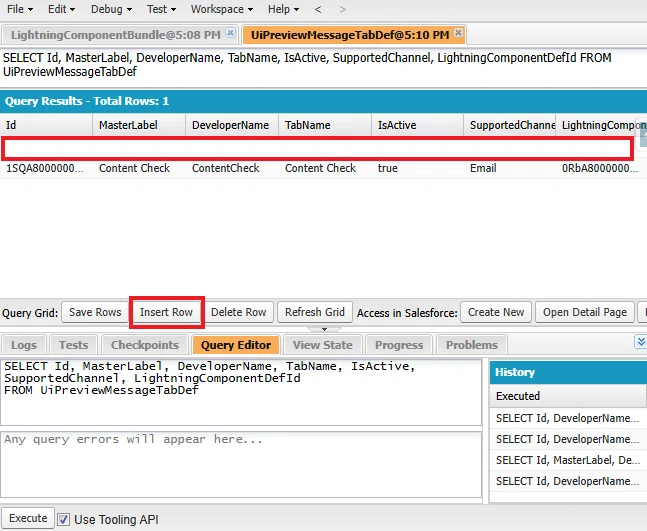647x531 pixels.
Task: Click the Insert Row button
Action: pyautogui.click(x=166, y=312)
